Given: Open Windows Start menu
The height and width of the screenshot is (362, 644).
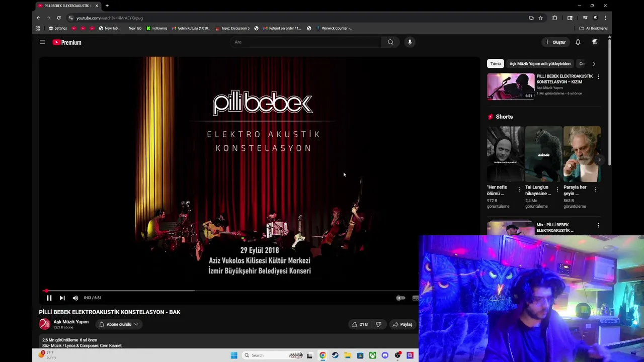Looking at the screenshot, I should tap(234, 355).
